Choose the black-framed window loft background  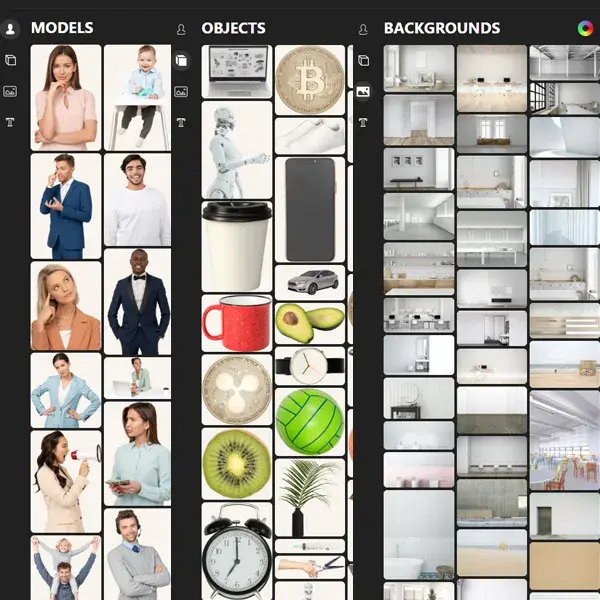(565, 98)
